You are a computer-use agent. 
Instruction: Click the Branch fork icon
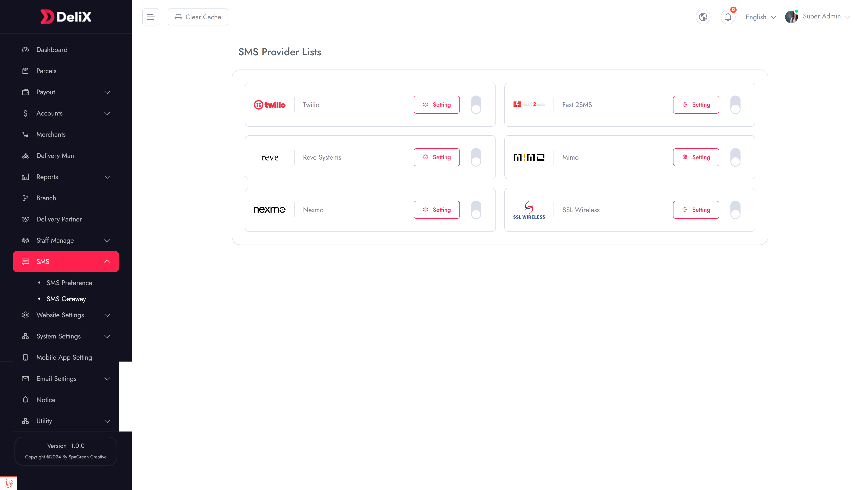click(25, 198)
